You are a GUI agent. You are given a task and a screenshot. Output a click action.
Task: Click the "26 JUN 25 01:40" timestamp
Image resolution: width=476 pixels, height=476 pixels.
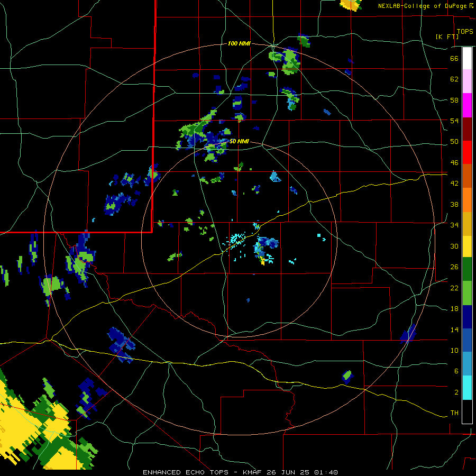pos(302,472)
